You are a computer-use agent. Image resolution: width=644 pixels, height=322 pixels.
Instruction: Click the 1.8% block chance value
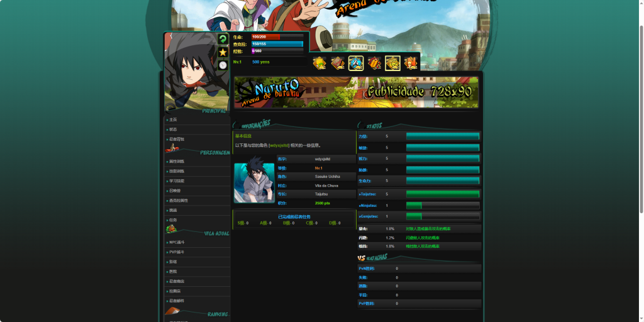tap(390, 247)
